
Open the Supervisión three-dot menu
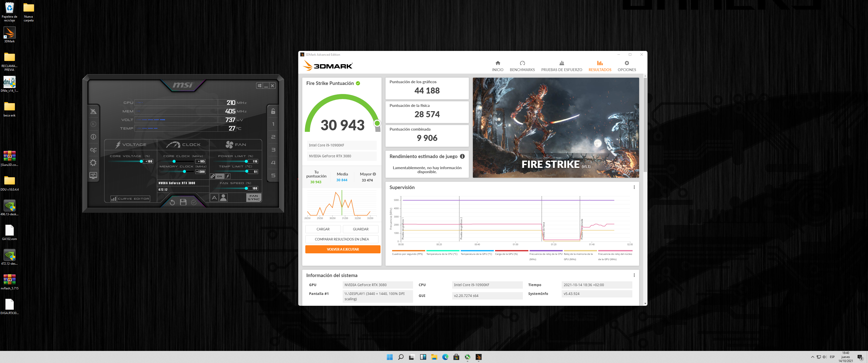coord(634,187)
